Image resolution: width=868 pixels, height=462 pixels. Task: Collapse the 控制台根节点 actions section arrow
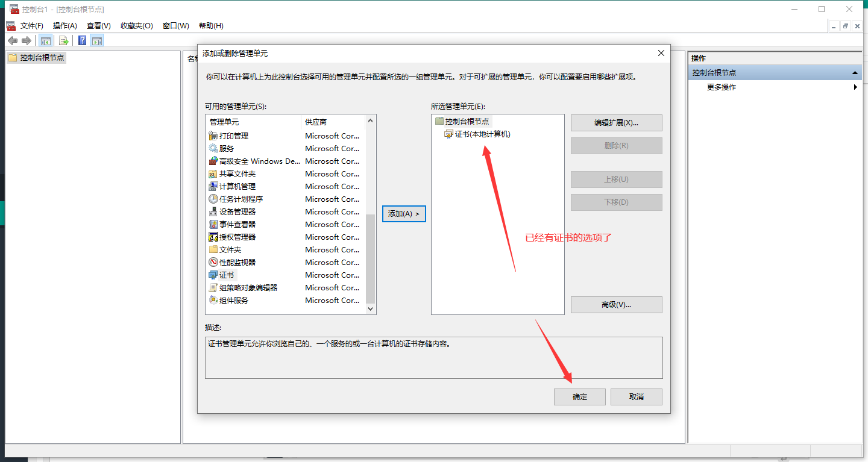click(855, 73)
